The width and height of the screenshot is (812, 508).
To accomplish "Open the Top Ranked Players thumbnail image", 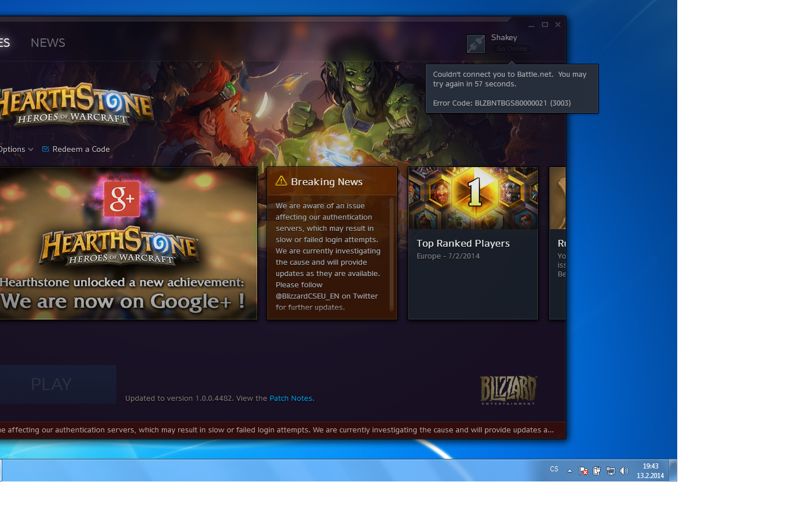I will [473, 198].
